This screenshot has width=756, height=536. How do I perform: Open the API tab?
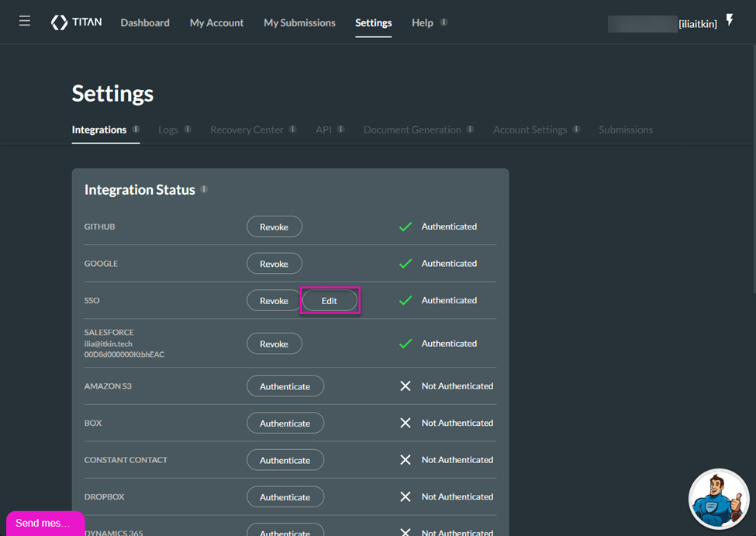[323, 130]
